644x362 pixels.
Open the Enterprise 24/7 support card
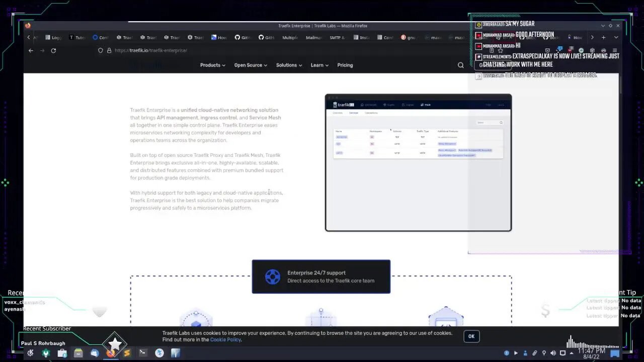[x=321, y=277]
